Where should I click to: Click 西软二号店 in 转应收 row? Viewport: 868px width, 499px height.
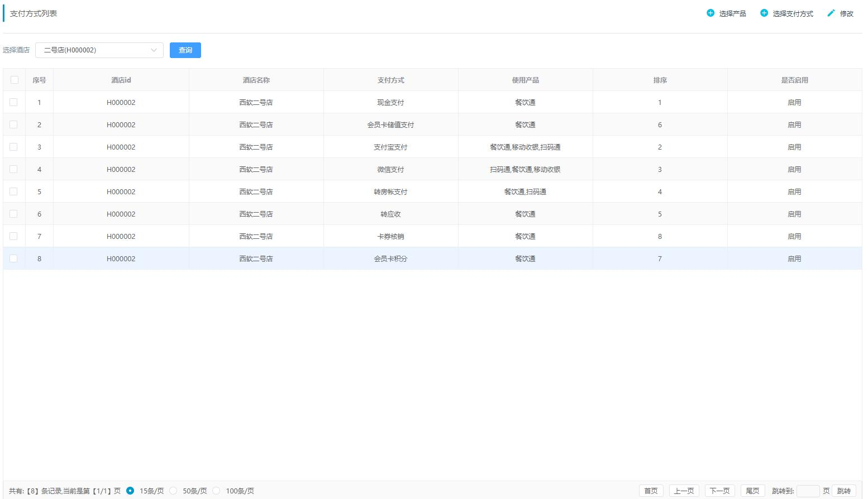point(256,214)
